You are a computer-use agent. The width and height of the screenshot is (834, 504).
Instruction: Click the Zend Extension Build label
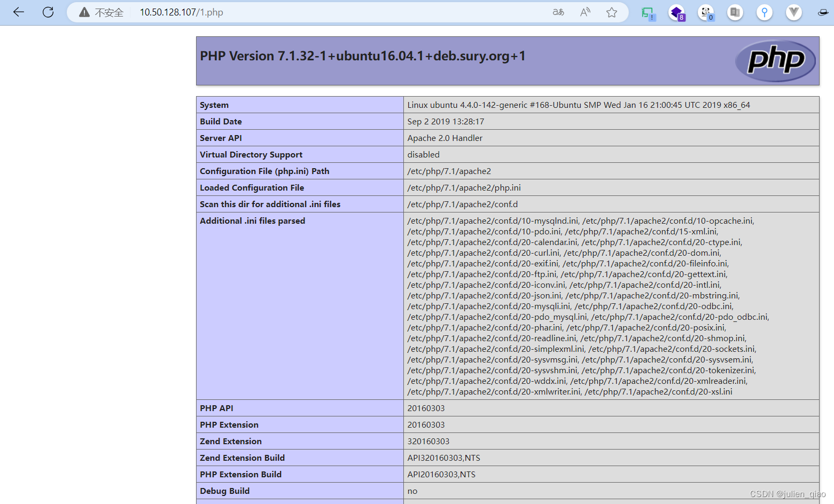[242, 458]
